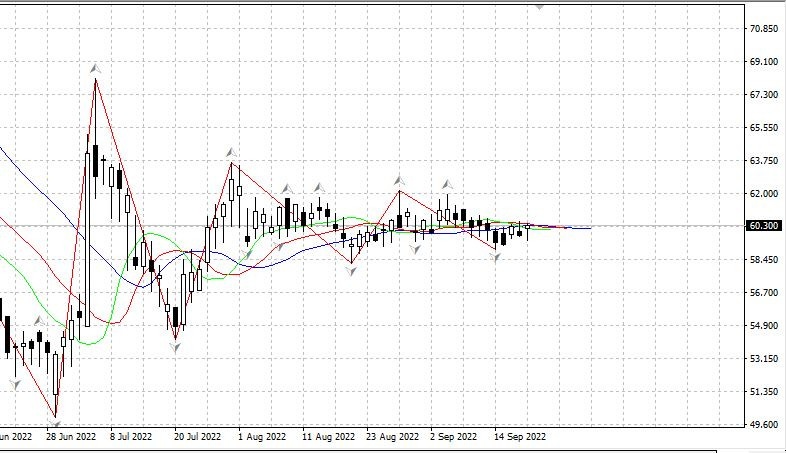
Task: Click the down fractal arrow below 20 Jul low
Action: (x=176, y=346)
